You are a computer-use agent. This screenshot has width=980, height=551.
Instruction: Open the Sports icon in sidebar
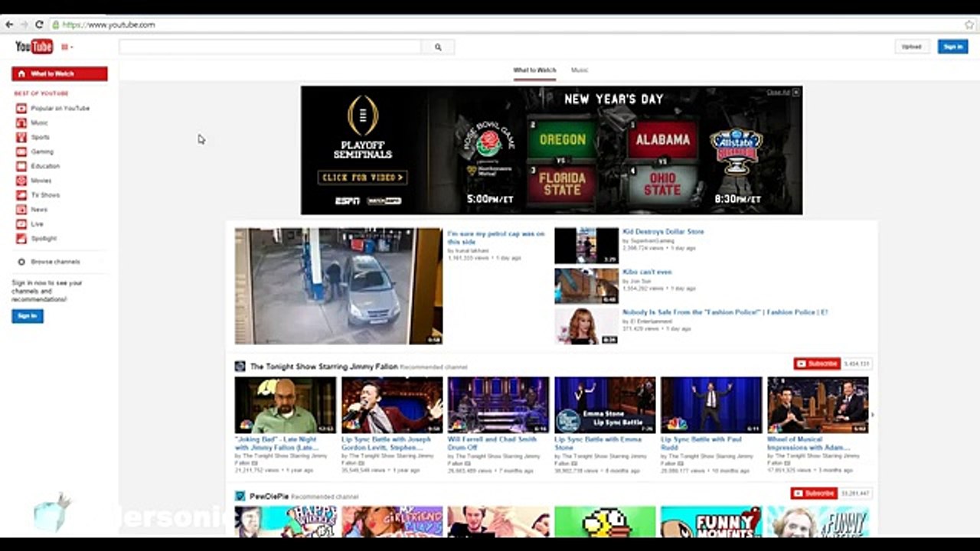point(21,137)
